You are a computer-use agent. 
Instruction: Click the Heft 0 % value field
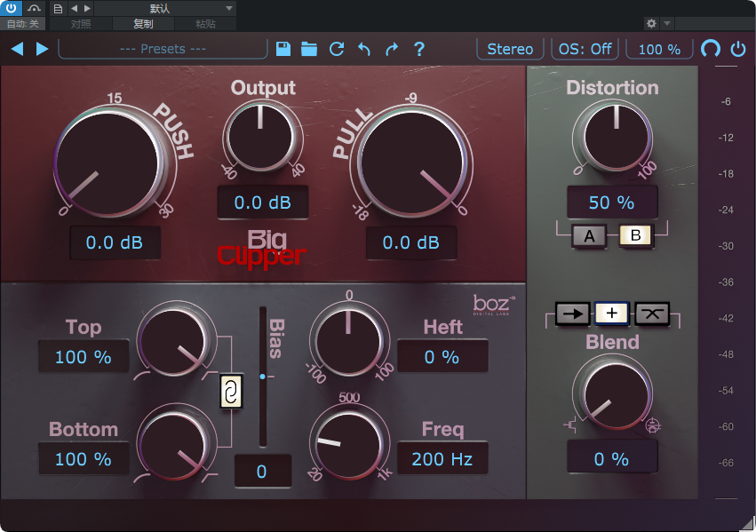pos(442,357)
